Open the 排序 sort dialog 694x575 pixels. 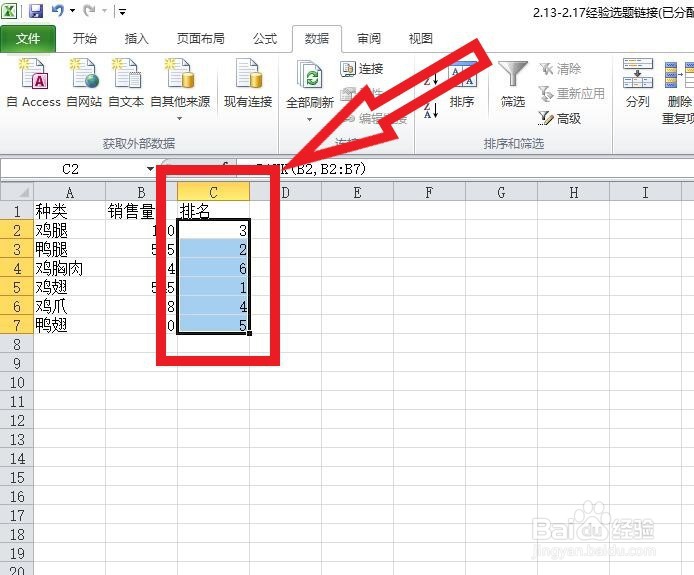point(462,86)
